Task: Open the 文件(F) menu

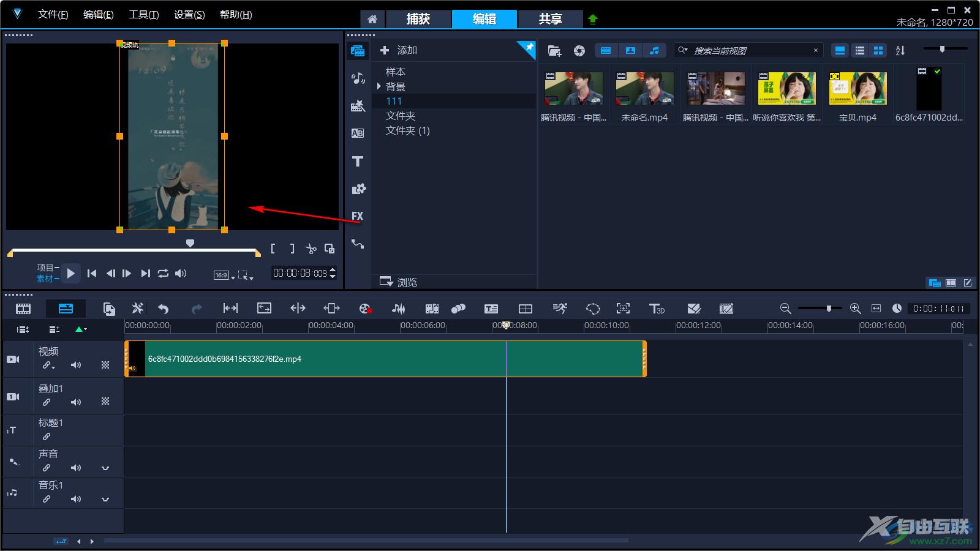Action: click(x=53, y=15)
